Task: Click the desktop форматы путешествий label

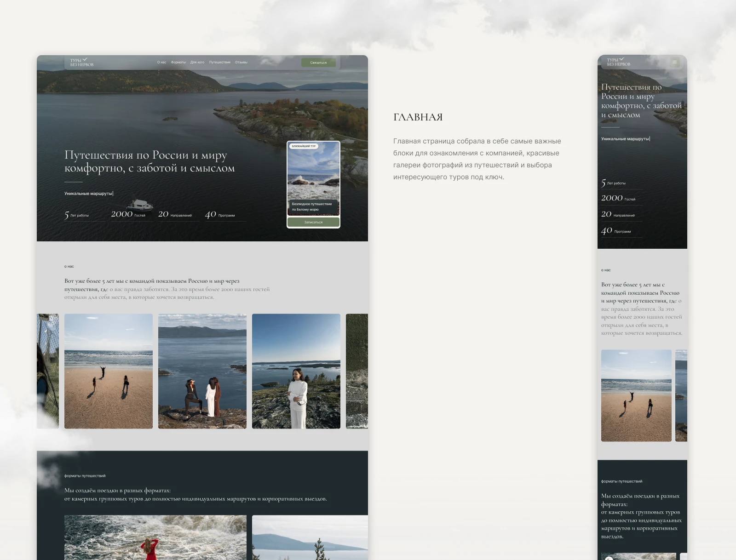Action: 85,476
